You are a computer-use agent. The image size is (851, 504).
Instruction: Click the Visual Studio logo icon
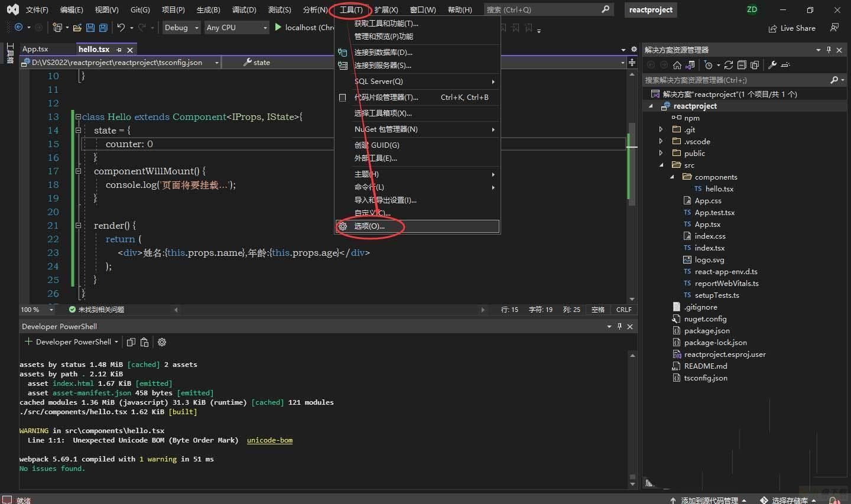pyautogui.click(x=12, y=9)
